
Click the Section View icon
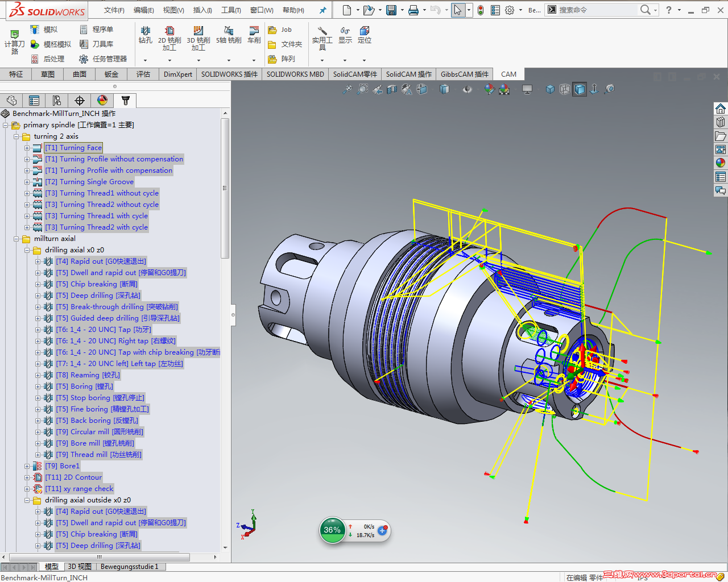pyautogui.click(x=392, y=89)
